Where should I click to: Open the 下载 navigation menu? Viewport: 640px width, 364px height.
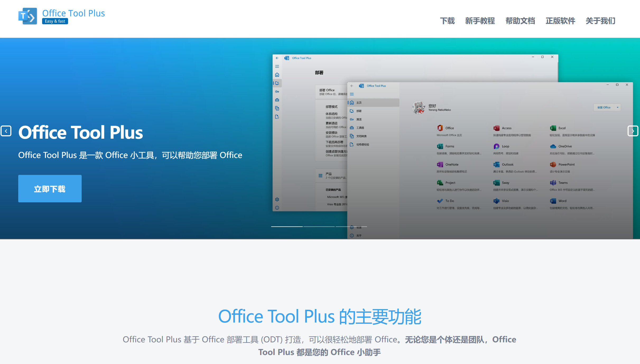point(447,21)
